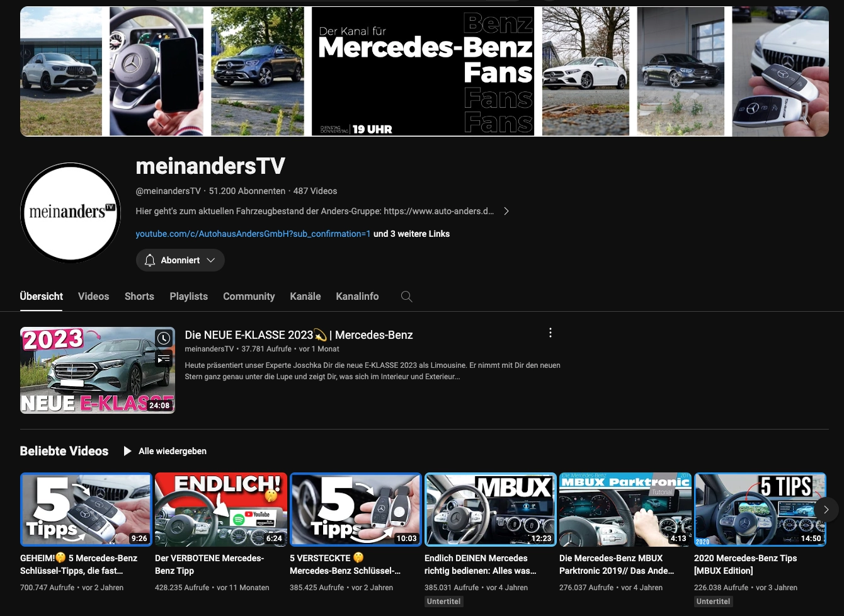844x616 pixels.
Task: Open MBUX Parktronic tutorial thumbnail
Action: point(625,510)
